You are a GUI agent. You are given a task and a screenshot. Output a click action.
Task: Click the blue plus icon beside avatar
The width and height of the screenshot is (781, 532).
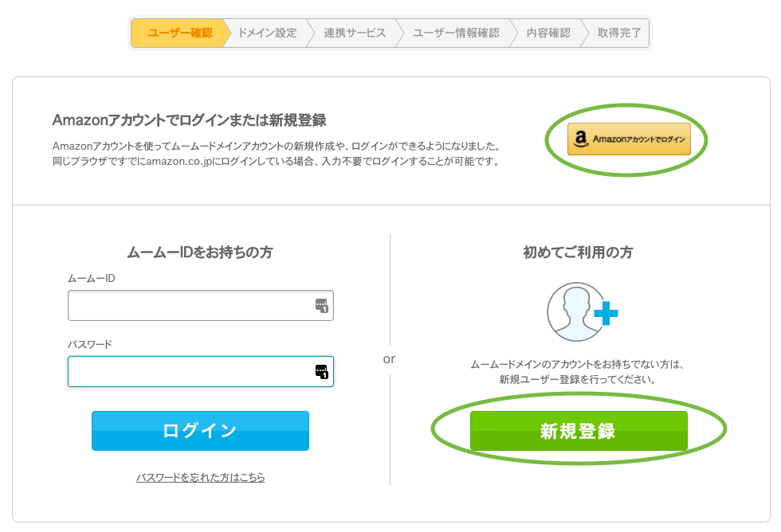606,313
